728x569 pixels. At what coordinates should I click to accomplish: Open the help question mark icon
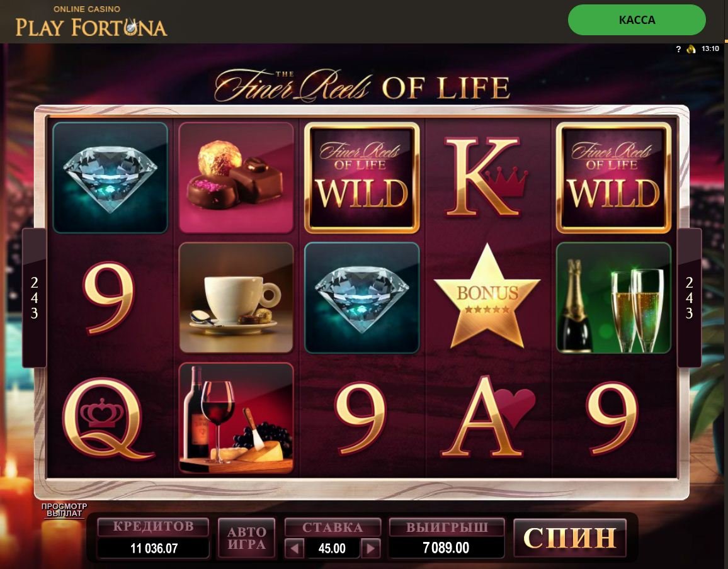[678, 48]
